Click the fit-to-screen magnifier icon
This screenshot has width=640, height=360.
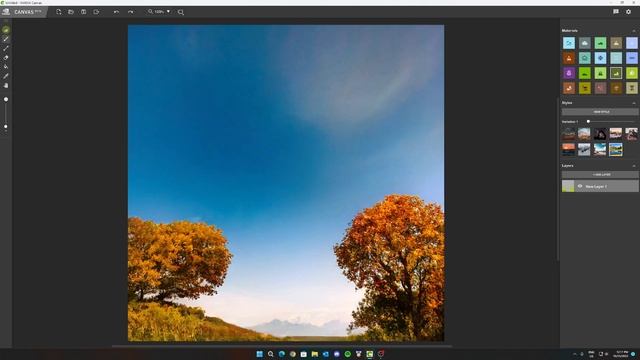pos(181,12)
